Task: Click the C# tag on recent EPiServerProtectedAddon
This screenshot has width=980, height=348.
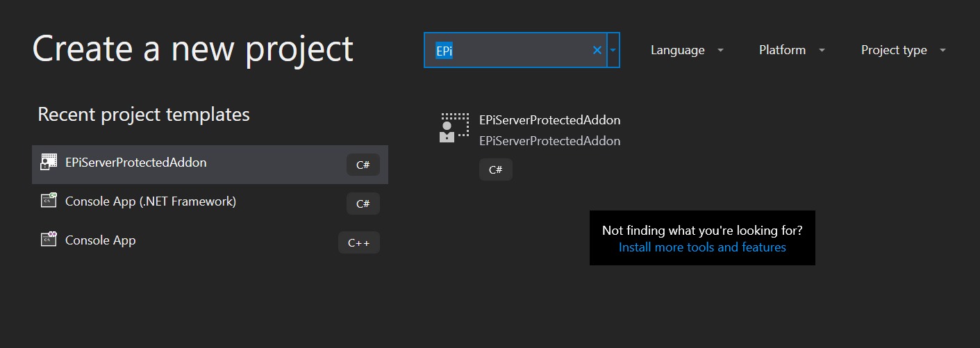Action: [x=363, y=165]
